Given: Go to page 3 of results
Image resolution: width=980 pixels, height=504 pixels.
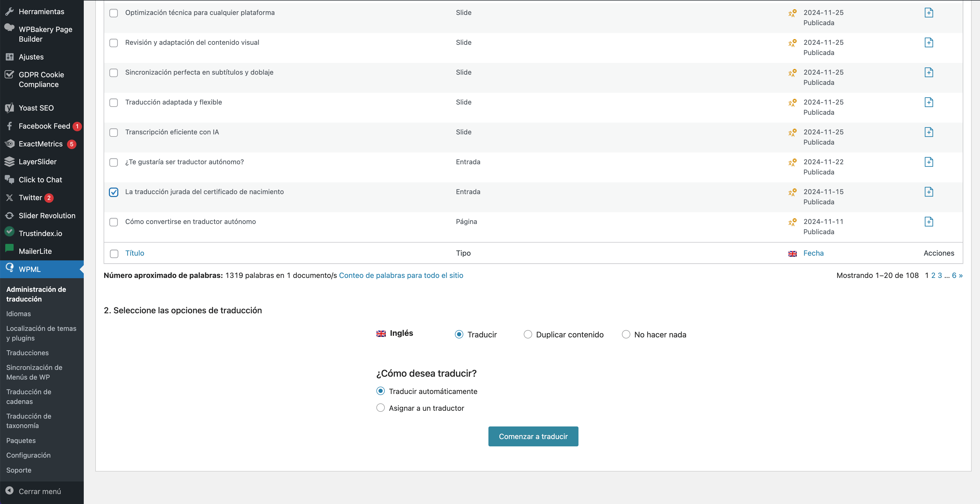Looking at the screenshot, I should [940, 275].
